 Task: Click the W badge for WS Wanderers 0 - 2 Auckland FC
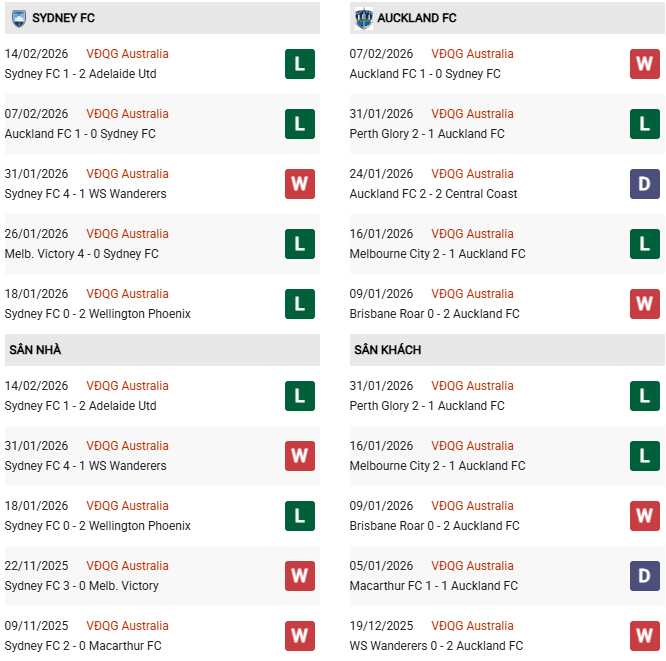[644, 636]
